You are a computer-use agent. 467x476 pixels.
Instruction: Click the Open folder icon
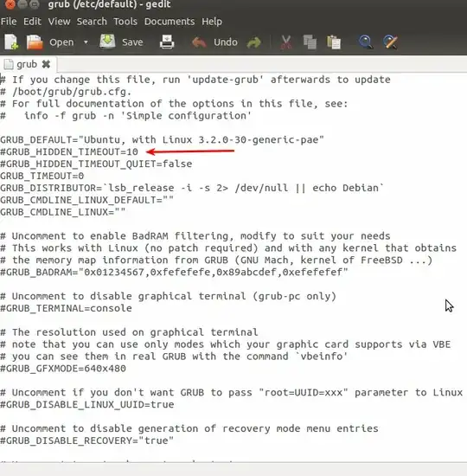(35, 42)
